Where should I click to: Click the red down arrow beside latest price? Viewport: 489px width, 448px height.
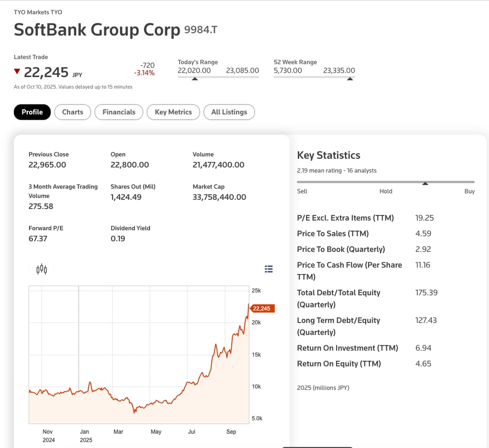pyautogui.click(x=17, y=72)
